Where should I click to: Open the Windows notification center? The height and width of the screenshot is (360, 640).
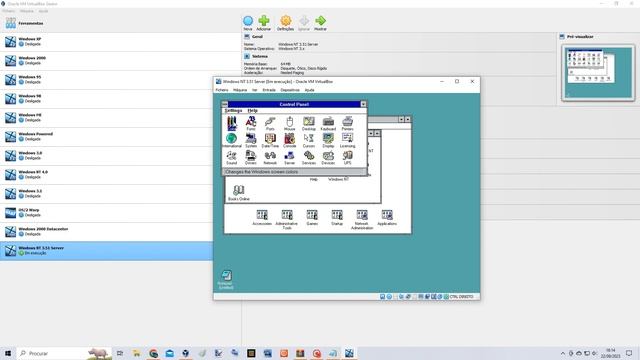coord(629,353)
